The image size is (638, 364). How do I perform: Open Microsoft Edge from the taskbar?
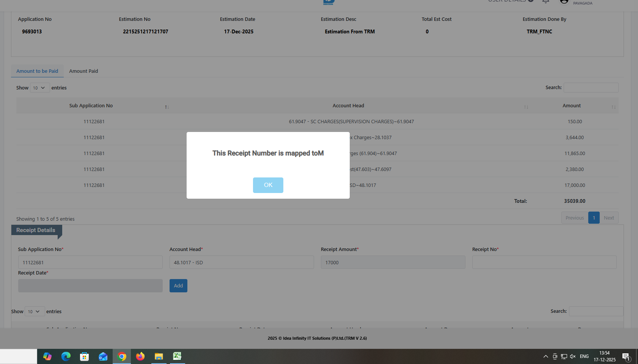[x=66, y=356]
